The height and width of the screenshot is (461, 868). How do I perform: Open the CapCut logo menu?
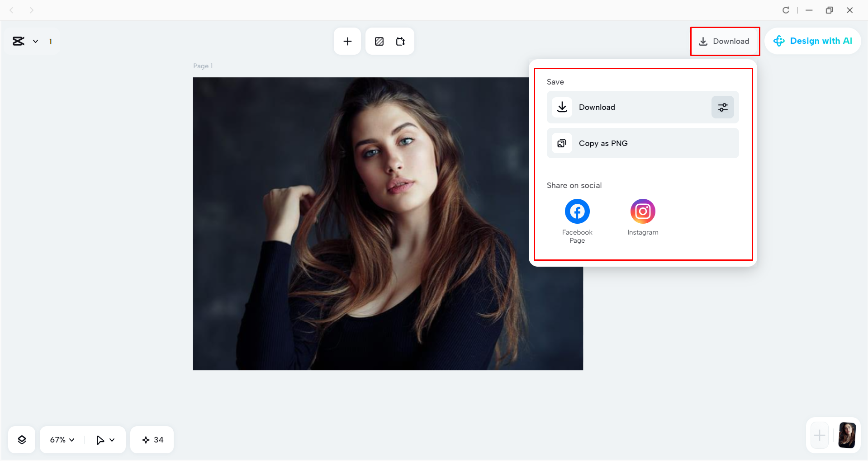(19, 41)
